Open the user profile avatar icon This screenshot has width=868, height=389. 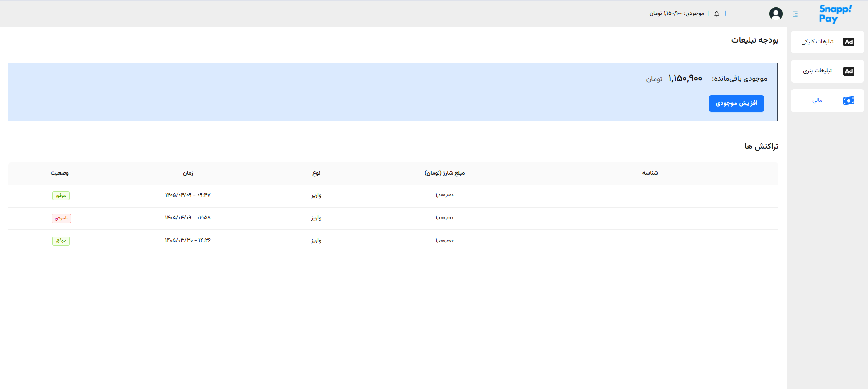[776, 14]
